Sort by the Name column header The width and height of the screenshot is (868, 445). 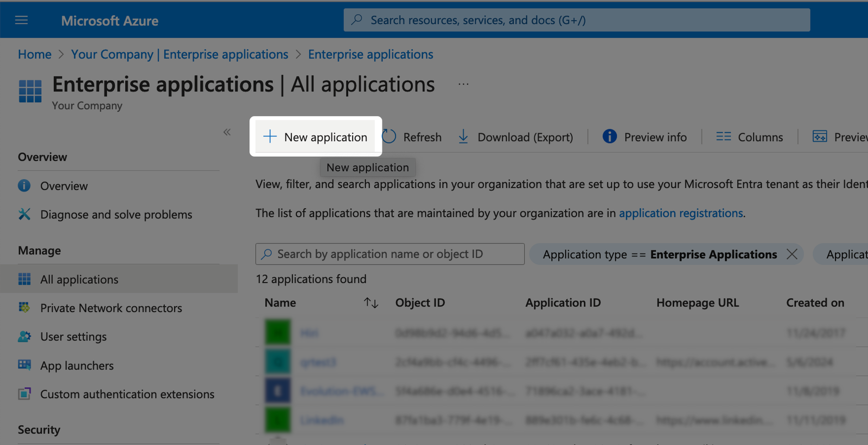pyautogui.click(x=280, y=302)
